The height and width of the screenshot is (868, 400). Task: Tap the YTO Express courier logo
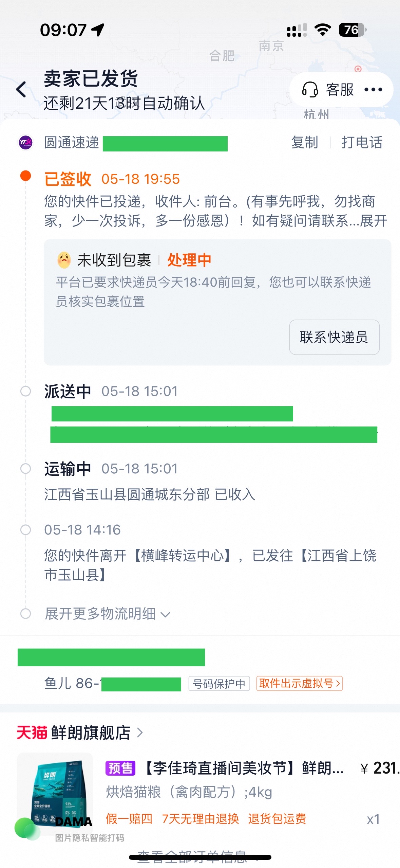(x=25, y=142)
